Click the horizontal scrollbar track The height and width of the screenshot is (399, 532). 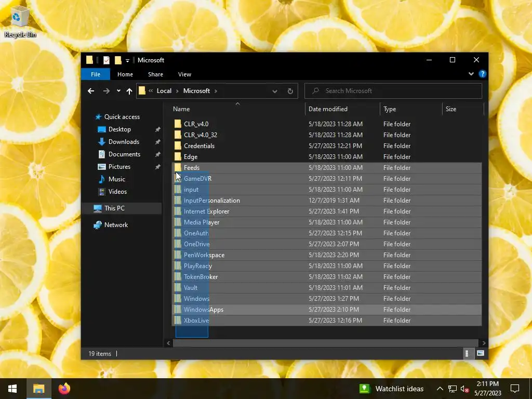coord(325,343)
